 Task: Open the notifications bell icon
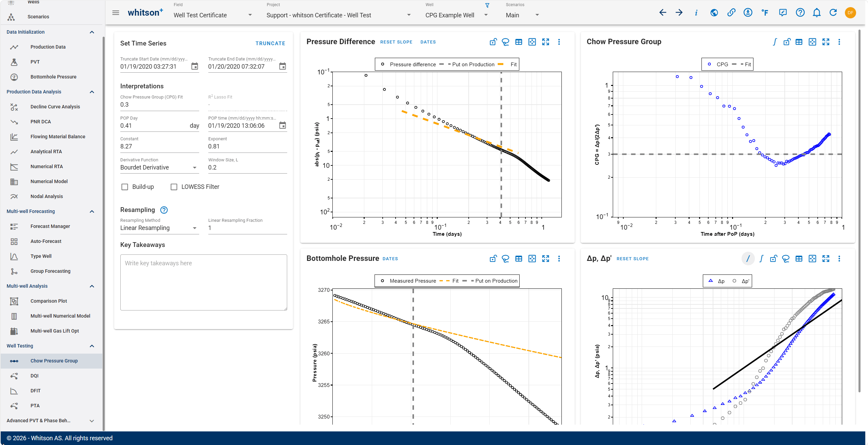coord(817,13)
